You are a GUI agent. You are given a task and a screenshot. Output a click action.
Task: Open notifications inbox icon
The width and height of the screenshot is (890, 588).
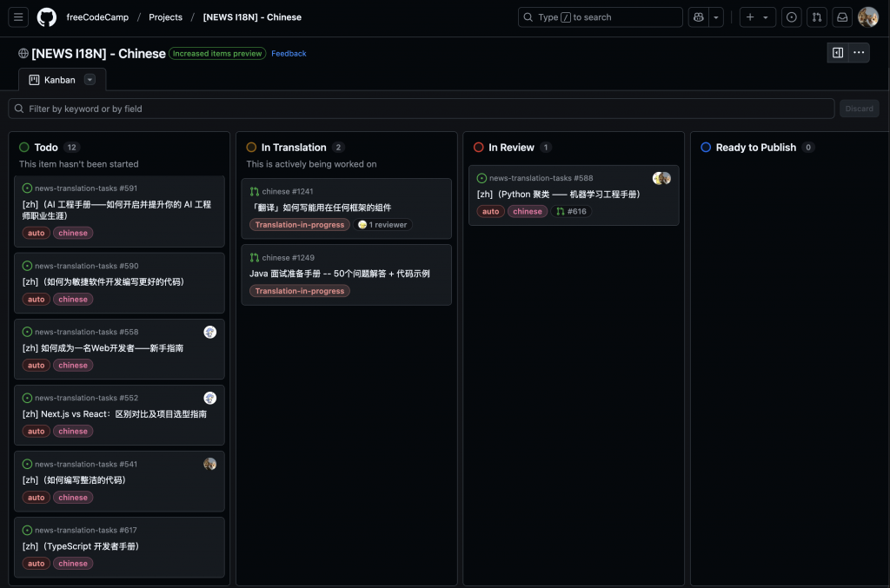point(842,17)
